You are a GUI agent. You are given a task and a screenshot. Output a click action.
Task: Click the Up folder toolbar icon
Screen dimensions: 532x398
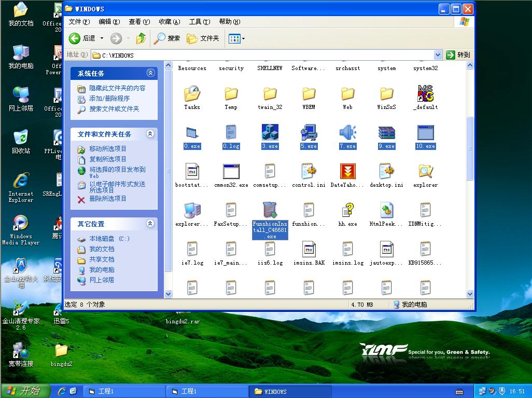(141, 38)
